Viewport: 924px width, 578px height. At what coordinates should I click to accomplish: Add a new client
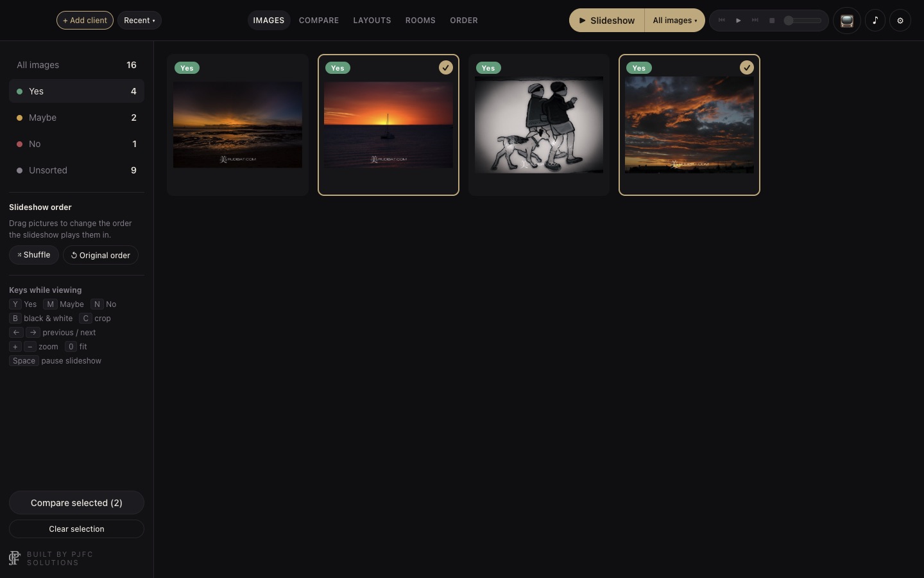click(85, 21)
